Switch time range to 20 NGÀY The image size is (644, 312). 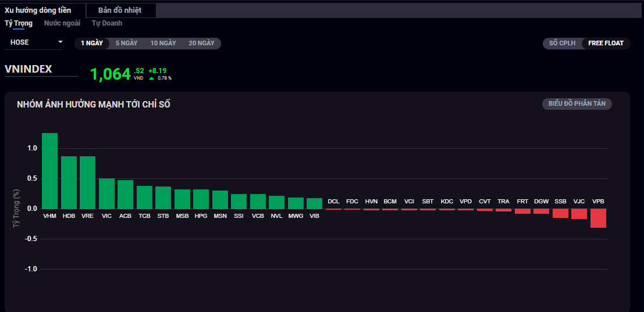tap(201, 43)
